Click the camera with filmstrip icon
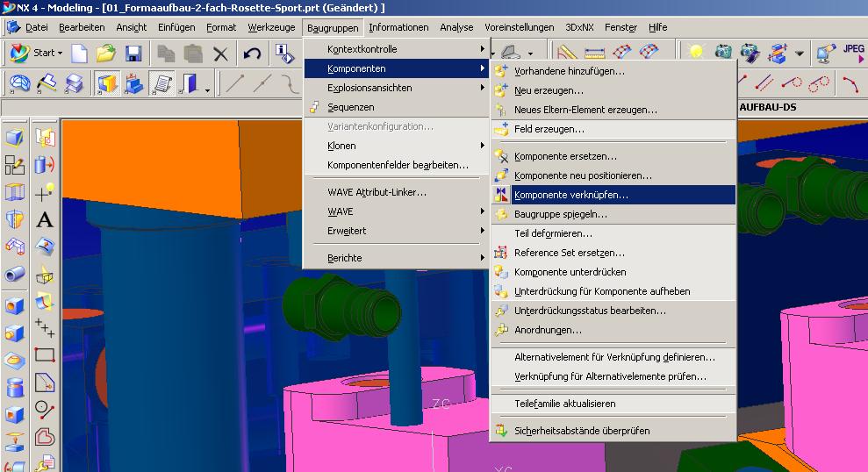 (x=750, y=53)
